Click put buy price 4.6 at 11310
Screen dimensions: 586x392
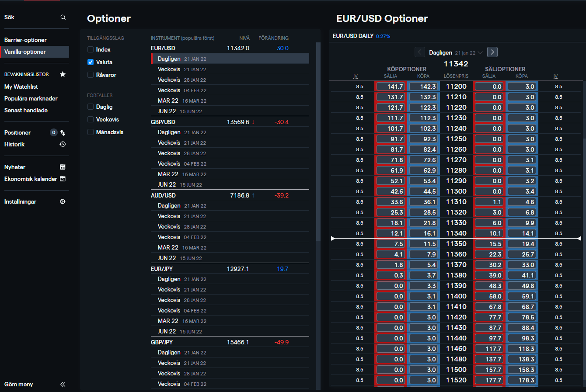pyautogui.click(x=522, y=202)
